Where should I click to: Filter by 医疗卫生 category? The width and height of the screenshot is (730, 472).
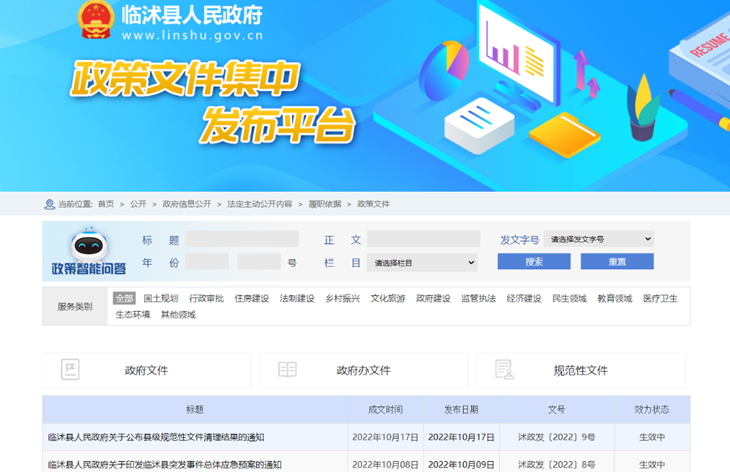(660, 298)
